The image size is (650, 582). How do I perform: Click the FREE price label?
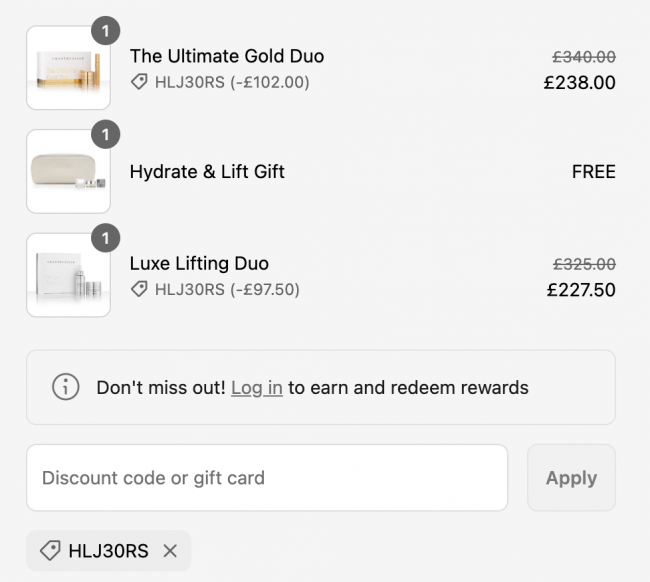593,172
